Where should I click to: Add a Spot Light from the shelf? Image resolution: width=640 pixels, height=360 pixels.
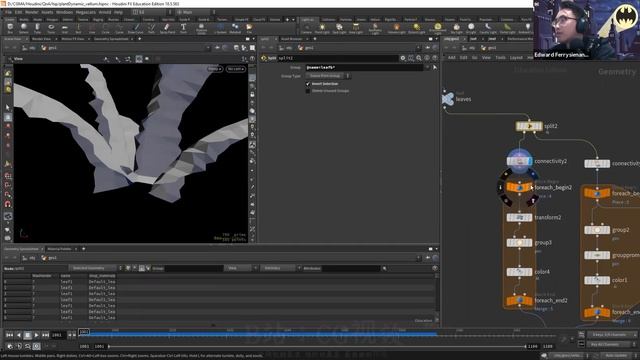tap(339, 28)
